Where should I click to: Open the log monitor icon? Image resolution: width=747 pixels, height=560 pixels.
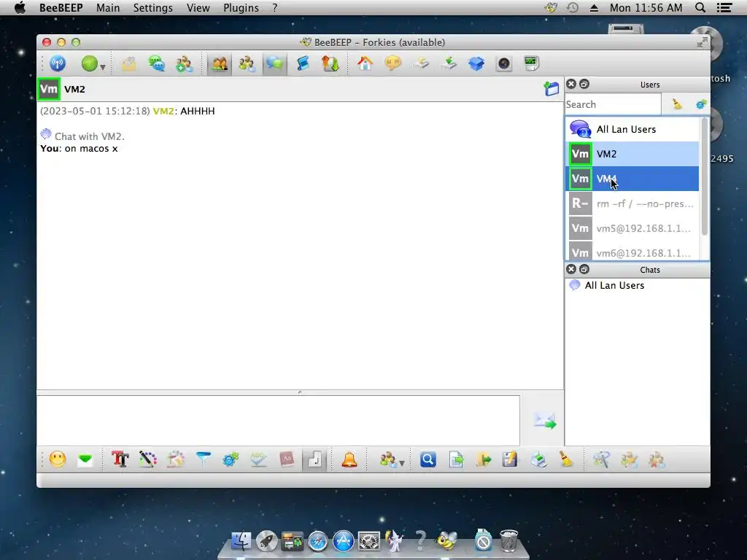531,63
